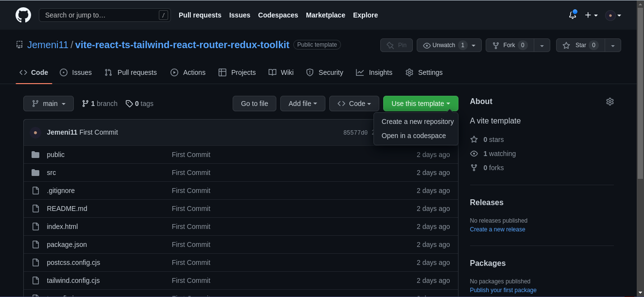View the 1 branch link
This screenshot has height=297, width=644.
click(x=100, y=104)
